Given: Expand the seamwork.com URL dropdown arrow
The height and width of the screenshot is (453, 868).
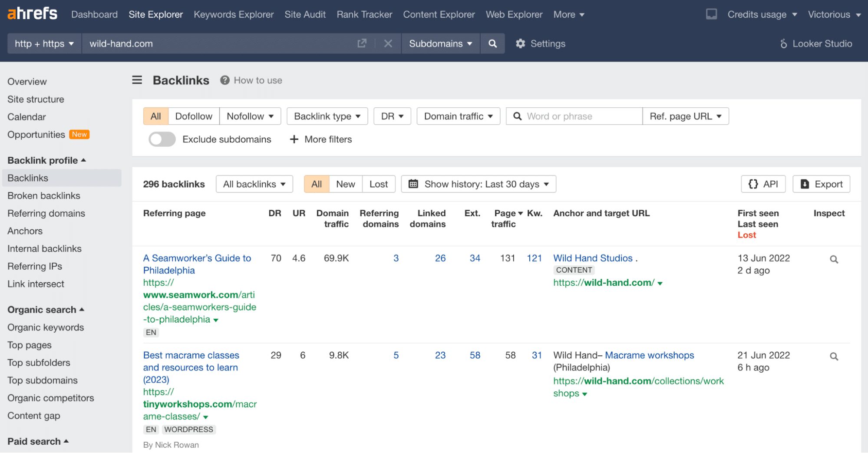Looking at the screenshot, I should pyautogui.click(x=216, y=320).
